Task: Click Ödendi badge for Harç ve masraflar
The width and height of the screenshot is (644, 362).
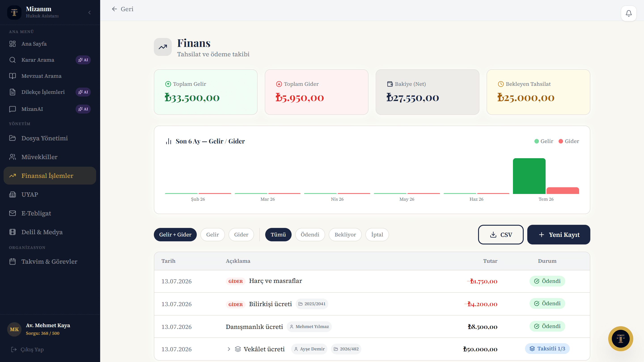Action: tap(547, 281)
